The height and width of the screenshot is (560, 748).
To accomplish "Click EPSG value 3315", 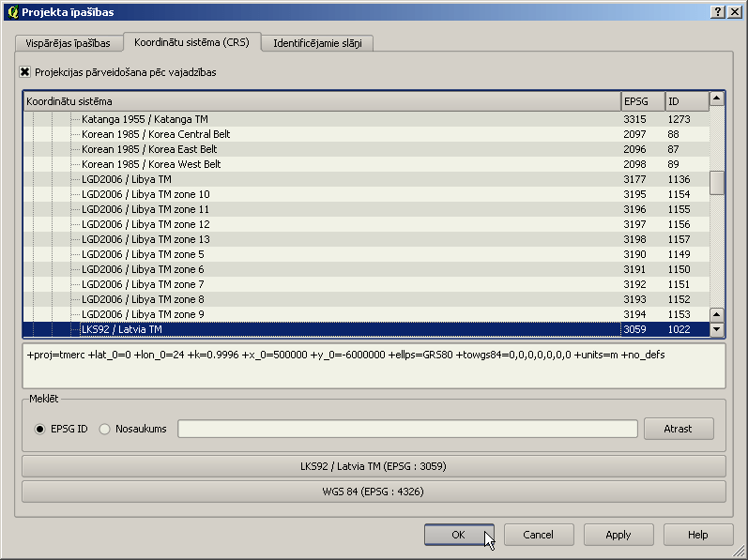I will click(x=634, y=119).
